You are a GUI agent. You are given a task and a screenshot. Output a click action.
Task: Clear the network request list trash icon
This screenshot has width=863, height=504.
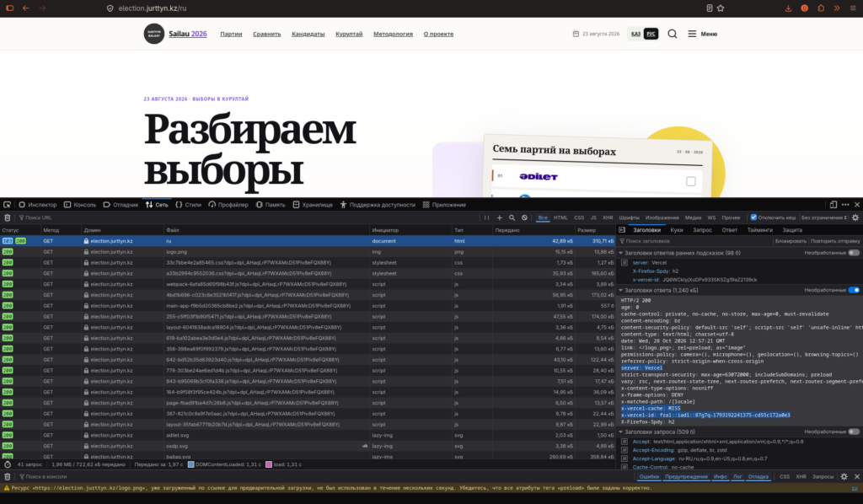coord(7,217)
